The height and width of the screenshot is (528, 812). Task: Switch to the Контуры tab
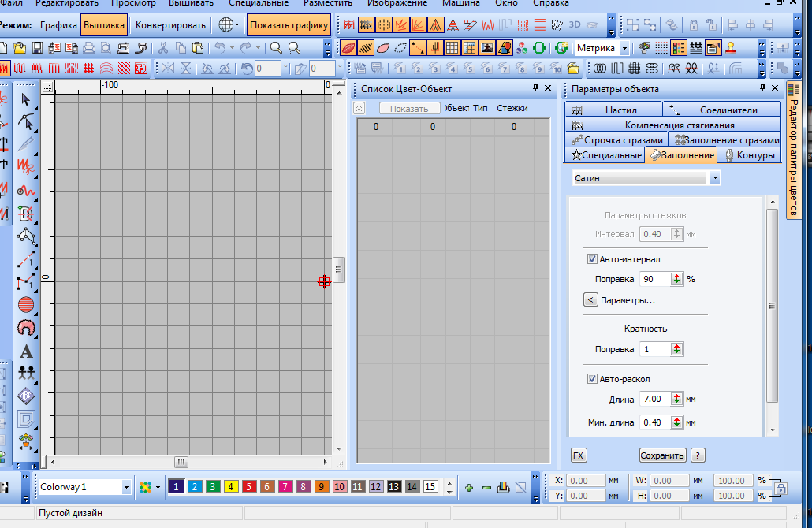click(749, 155)
